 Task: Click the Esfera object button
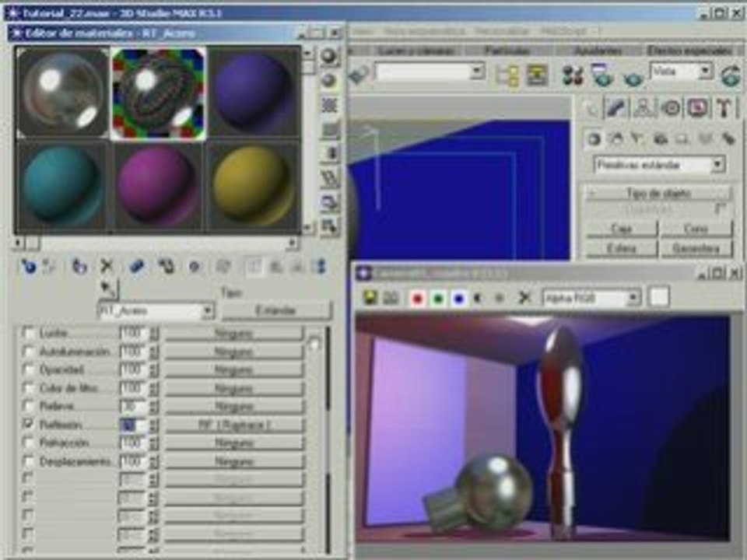point(621,248)
